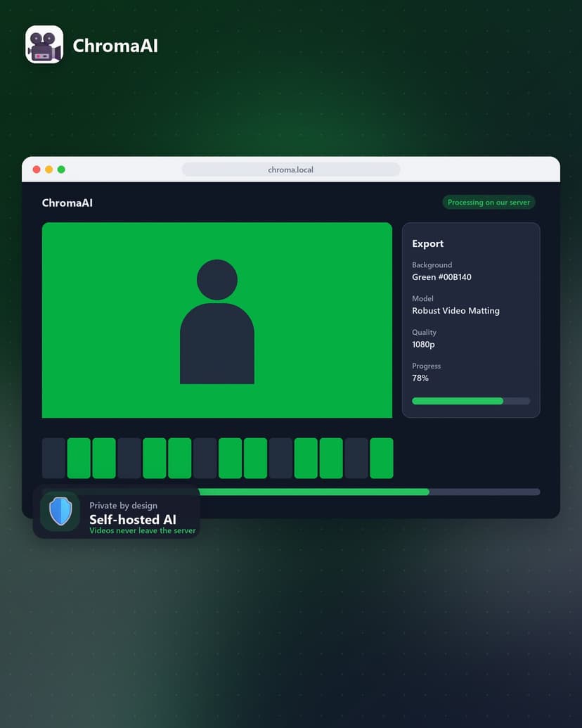Click the 'Progress' label in Export panel

pos(427,366)
